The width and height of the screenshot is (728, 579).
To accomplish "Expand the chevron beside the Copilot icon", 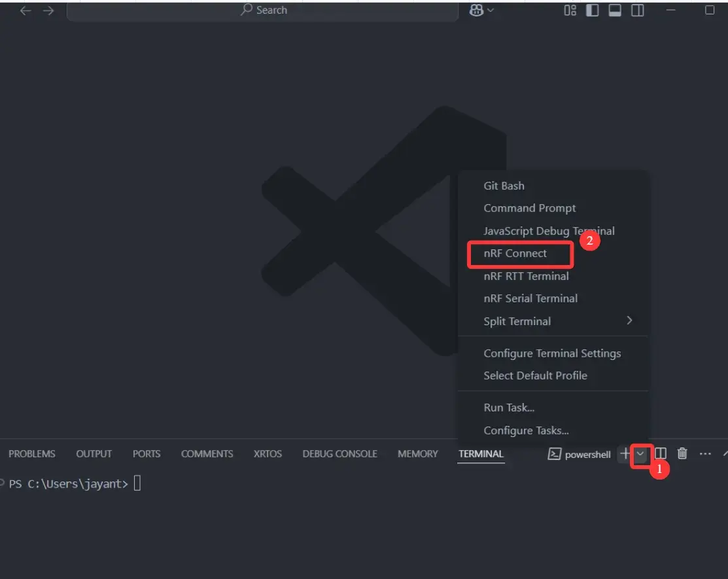I will (491, 10).
